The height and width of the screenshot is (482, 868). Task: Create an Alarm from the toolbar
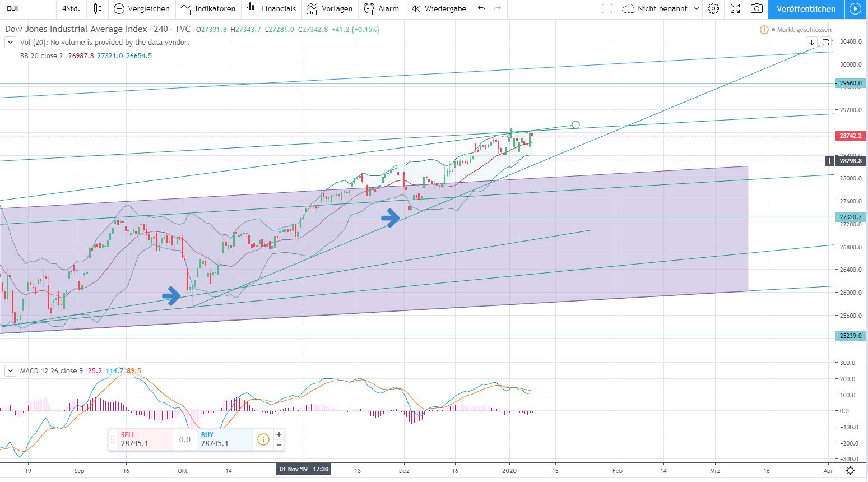pos(382,8)
